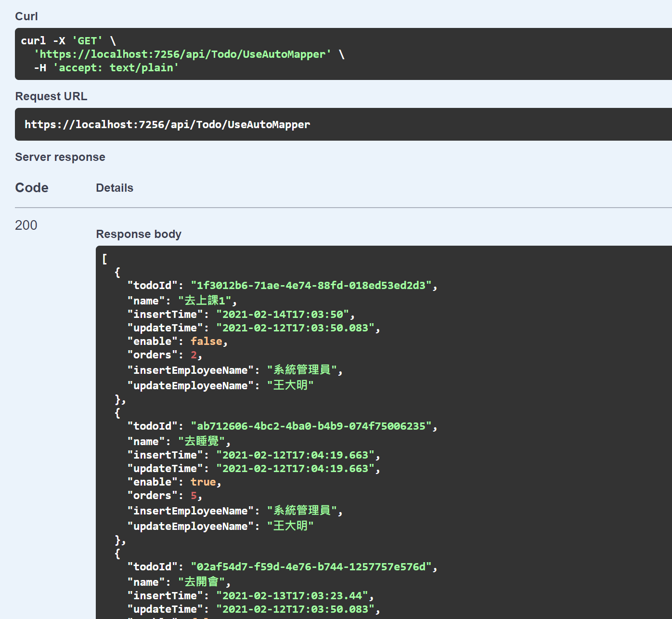
Task: Click todoId value 1f3012b6-71ae-4e74-88fd-018ed53ed2d3
Action: pos(311,286)
